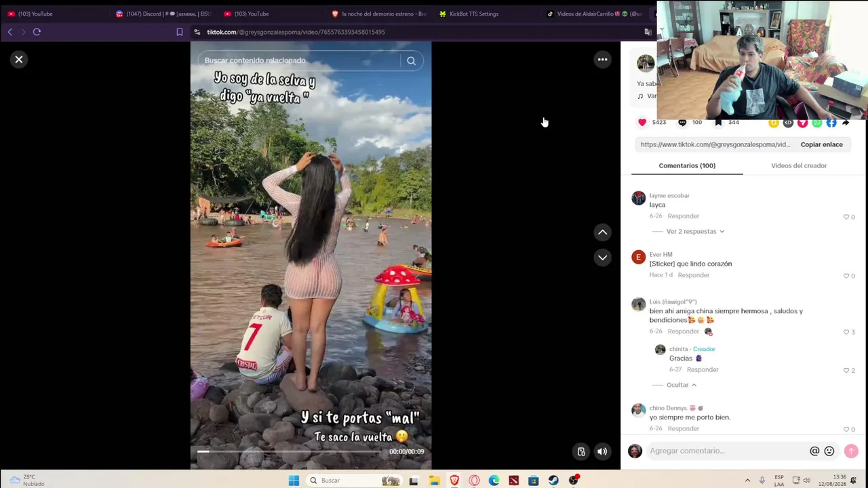Toggle the auto-scroll icon beside volume
Viewport: 868px width, 488px height.
(x=581, y=452)
